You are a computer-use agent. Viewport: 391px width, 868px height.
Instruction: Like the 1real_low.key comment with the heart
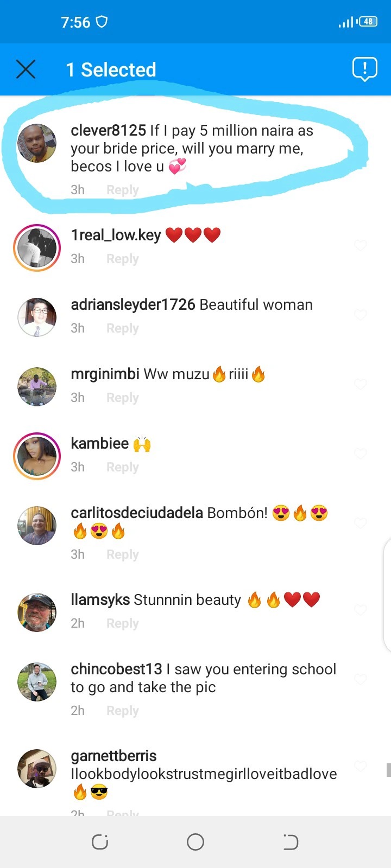point(361,245)
